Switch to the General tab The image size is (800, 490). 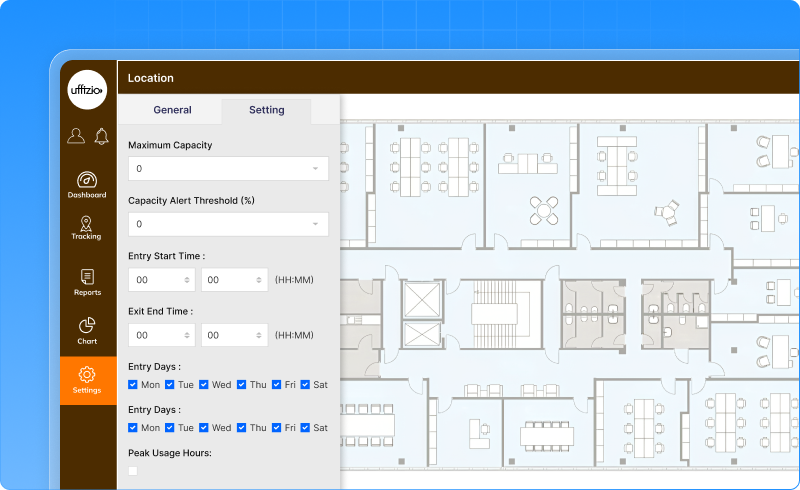172,110
